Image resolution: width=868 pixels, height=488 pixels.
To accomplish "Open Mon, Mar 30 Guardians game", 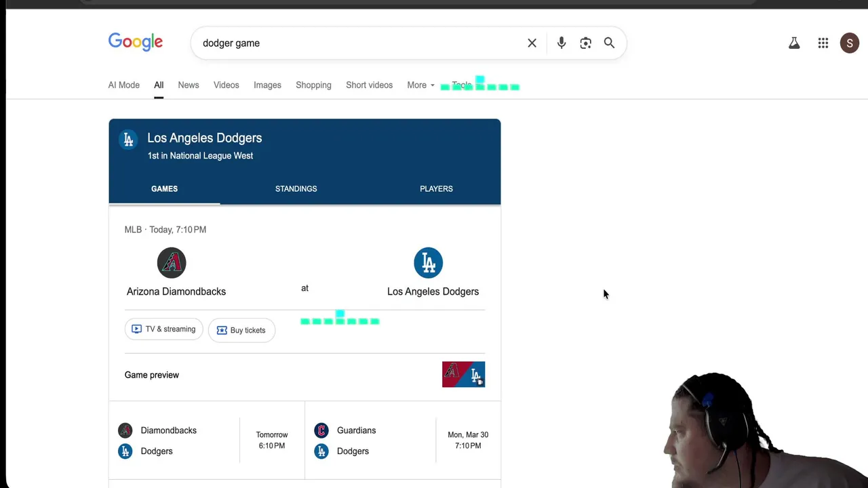I will (x=403, y=441).
